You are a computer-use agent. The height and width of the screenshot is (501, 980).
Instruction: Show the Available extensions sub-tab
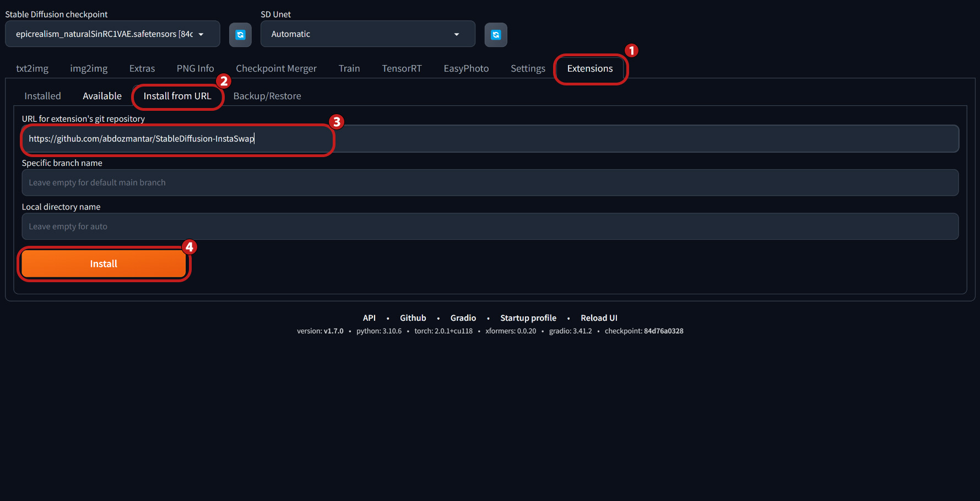point(102,96)
